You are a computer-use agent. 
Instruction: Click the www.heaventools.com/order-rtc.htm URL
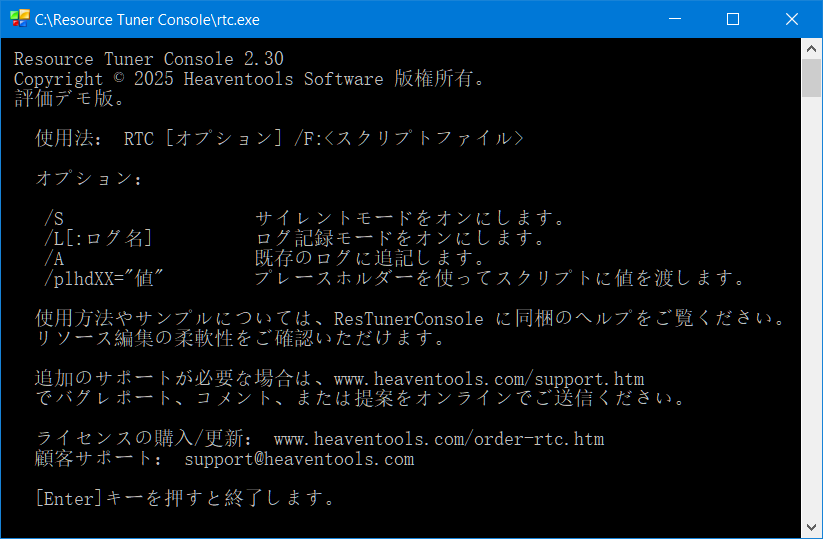(x=438, y=439)
